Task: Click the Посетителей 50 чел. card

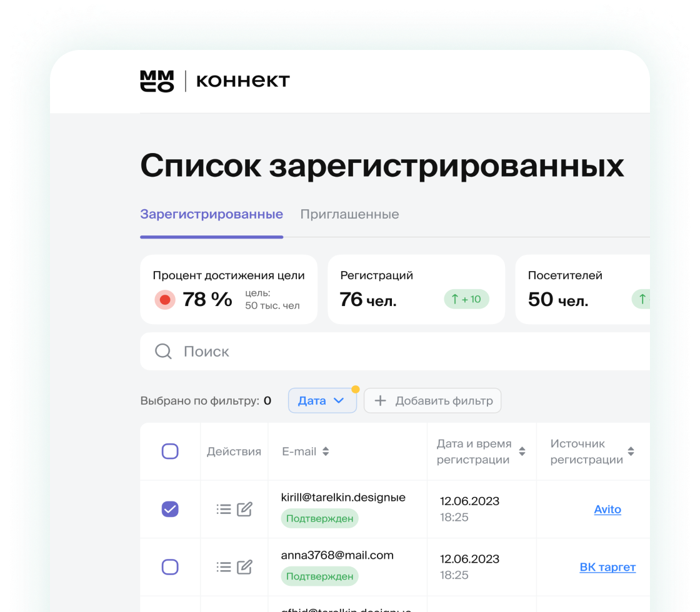Action: [x=582, y=290]
